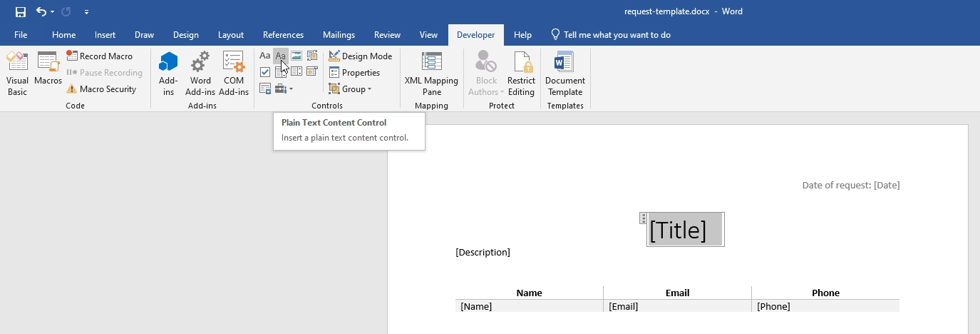Insert a Drop-Down List content control
This screenshot has width=980, height=334.
point(296,72)
